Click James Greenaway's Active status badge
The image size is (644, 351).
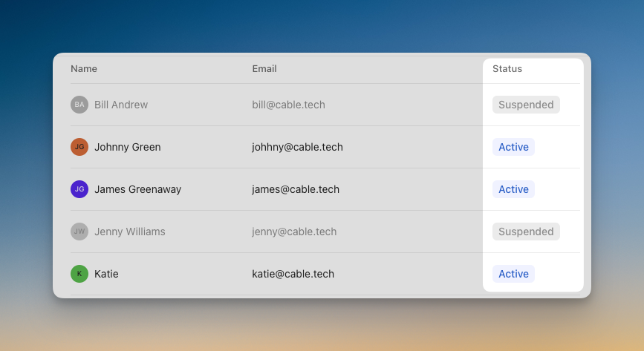pyautogui.click(x=513, y=189)
